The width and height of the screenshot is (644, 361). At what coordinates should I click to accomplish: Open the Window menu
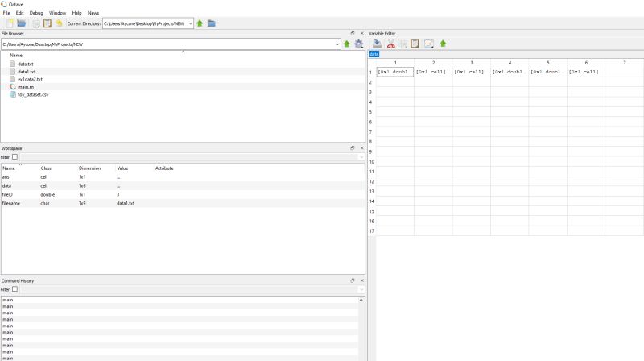(57, 13)
